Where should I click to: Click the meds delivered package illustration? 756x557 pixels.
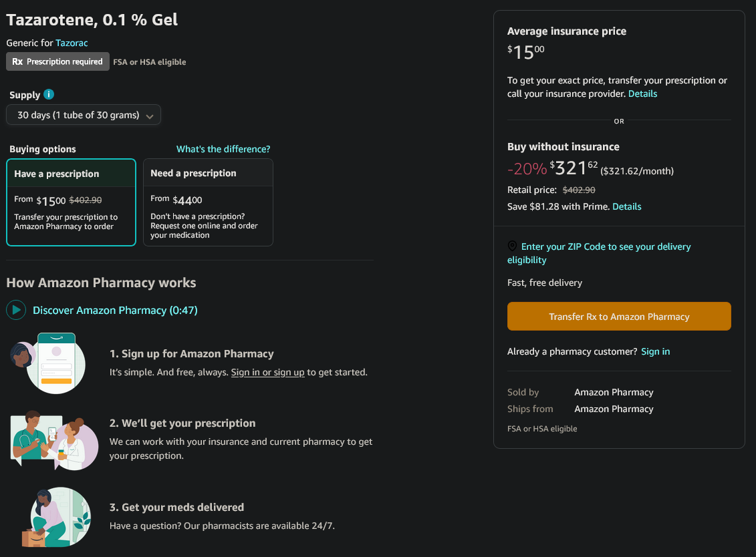[56, 516]
